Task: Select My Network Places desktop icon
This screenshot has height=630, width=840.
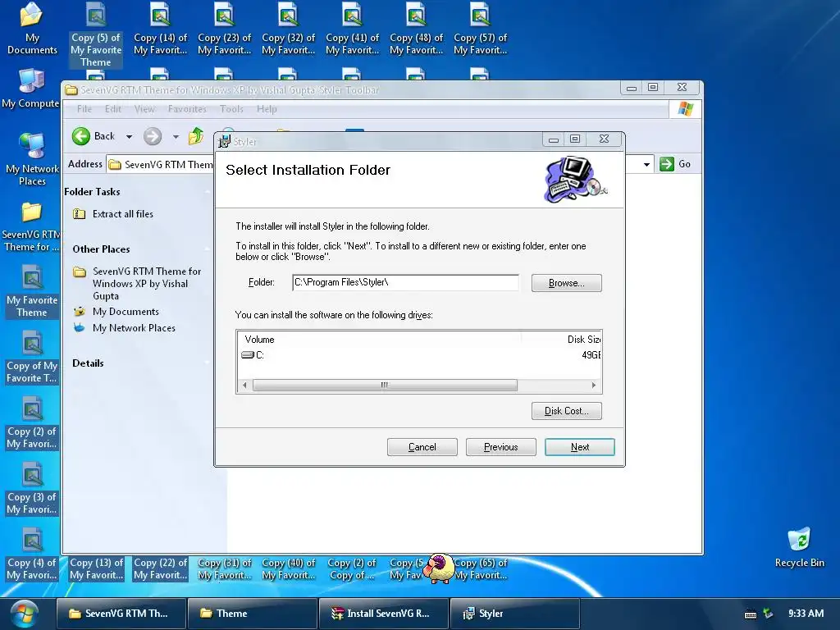Action: point(32,160)
